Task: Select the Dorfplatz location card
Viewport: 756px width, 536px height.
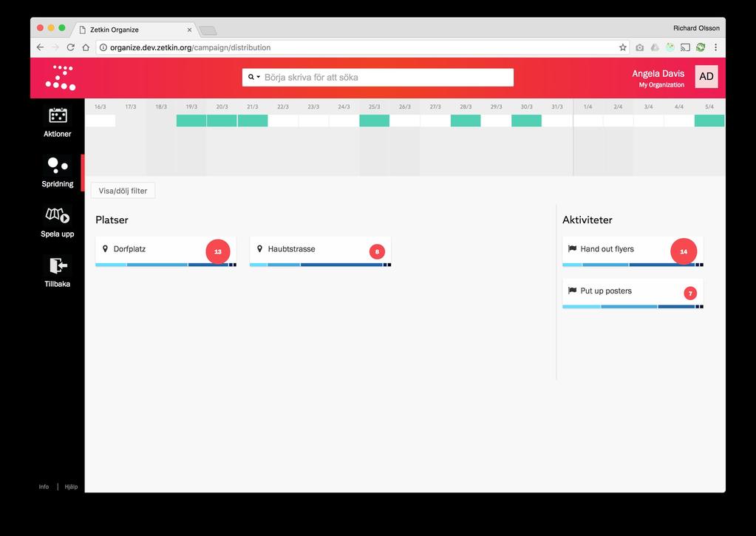Action: 166,251
